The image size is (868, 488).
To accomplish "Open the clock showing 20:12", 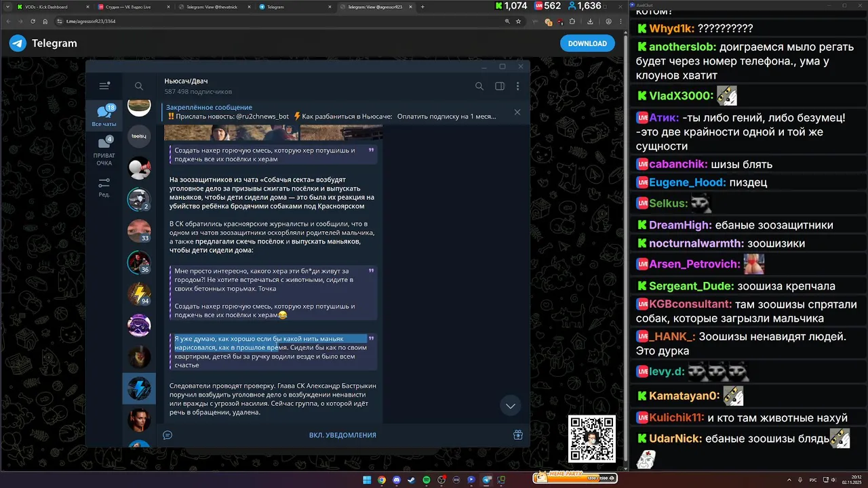I will click(853, 480).
